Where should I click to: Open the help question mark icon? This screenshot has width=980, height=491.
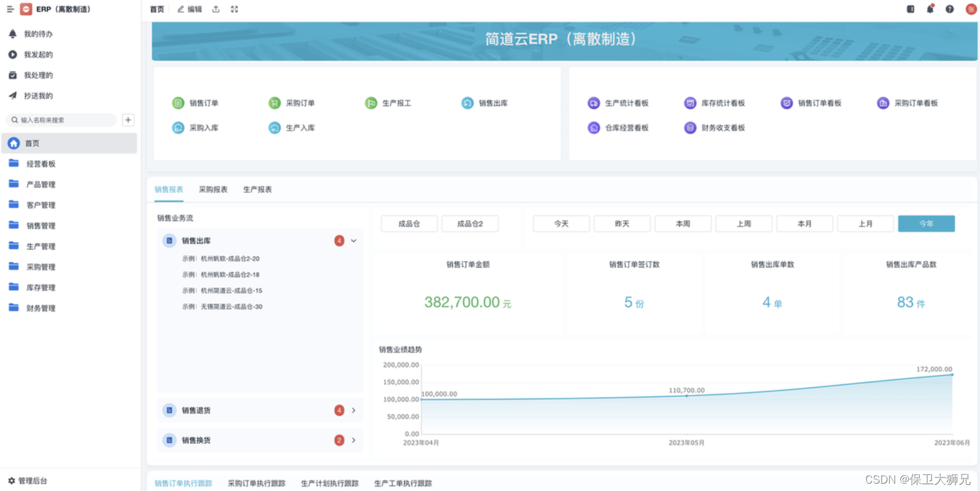(x=950, y=9)
